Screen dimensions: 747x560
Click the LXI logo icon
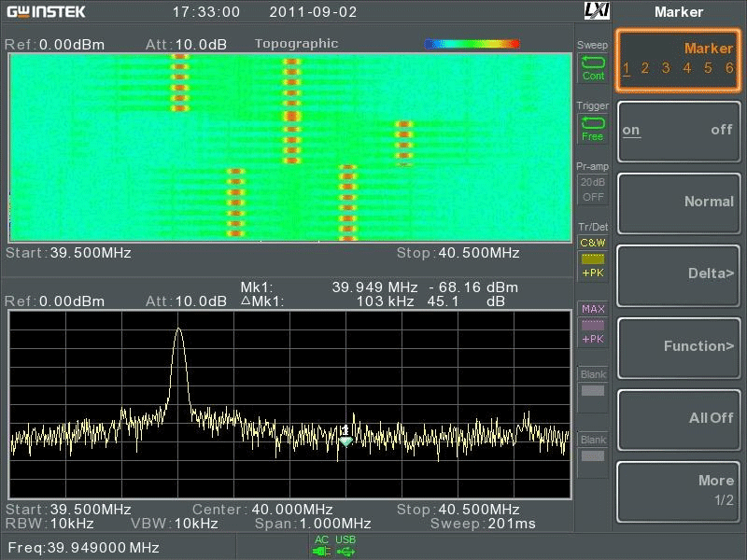[x=595, y=11]
